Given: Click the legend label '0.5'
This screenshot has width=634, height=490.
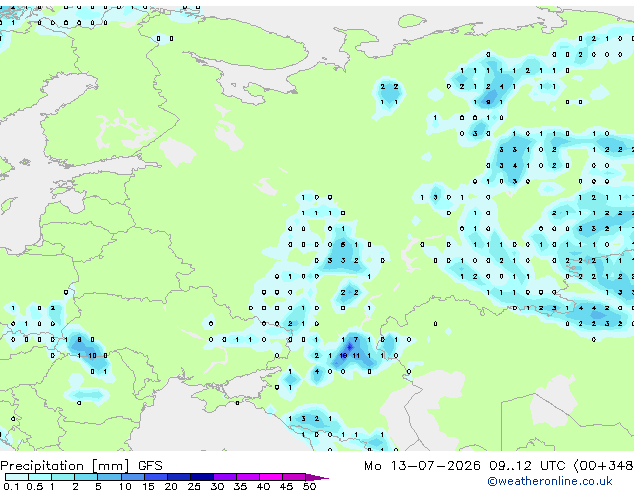Looking at the screenshot, I should pos(35,486).
